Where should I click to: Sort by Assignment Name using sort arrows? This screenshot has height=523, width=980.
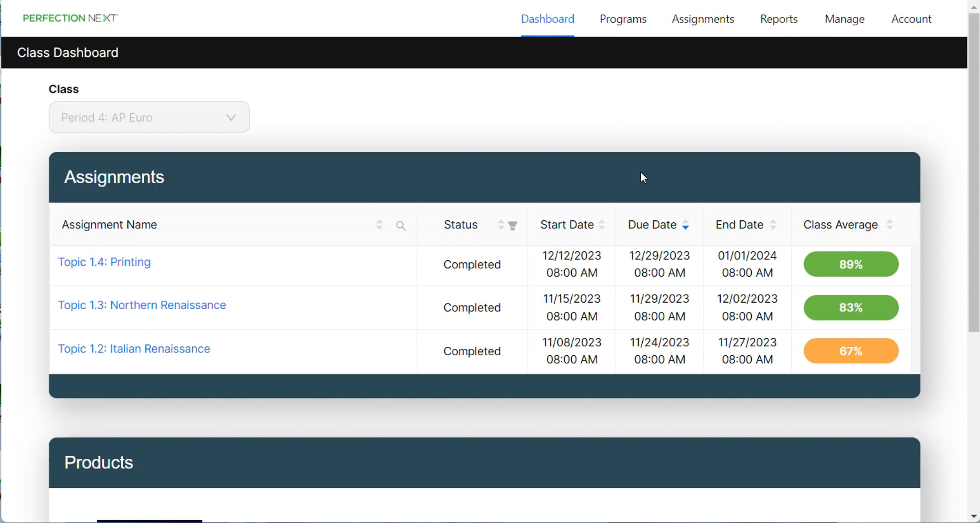click(x=379, y=225)
